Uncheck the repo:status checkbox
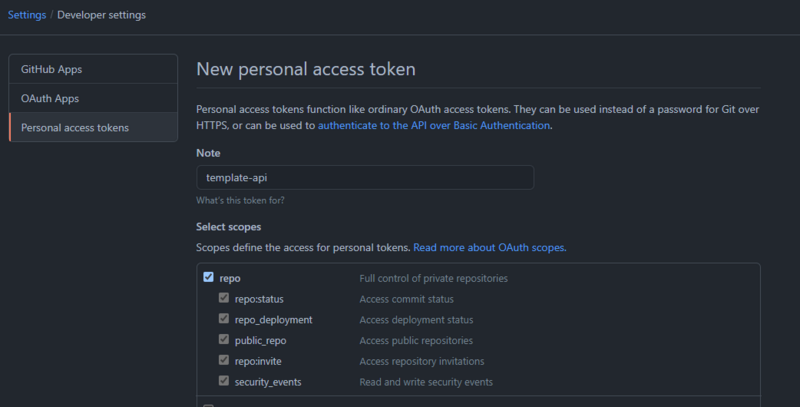The width and height of the screenshot is (800, 407). point(224,298)
